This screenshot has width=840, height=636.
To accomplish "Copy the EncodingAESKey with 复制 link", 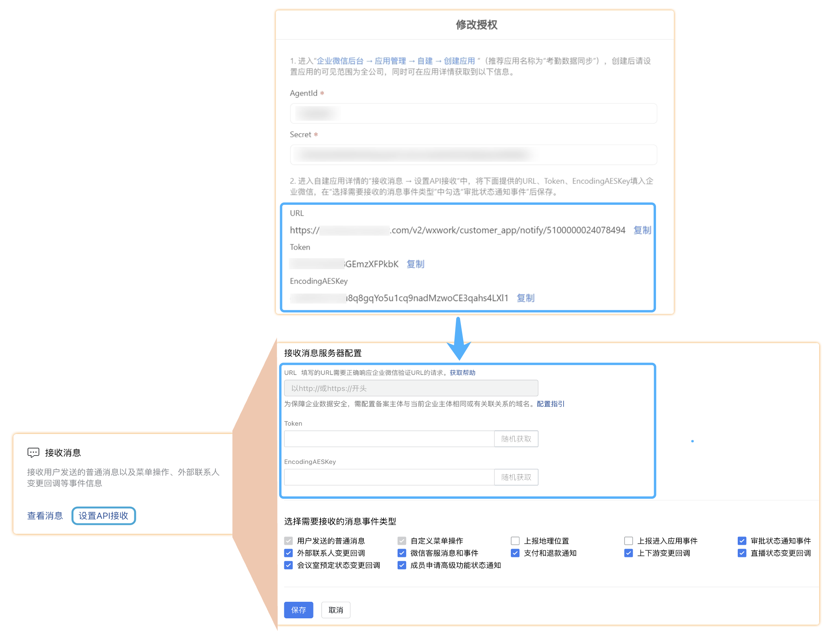I will click(x=525, y=298).
